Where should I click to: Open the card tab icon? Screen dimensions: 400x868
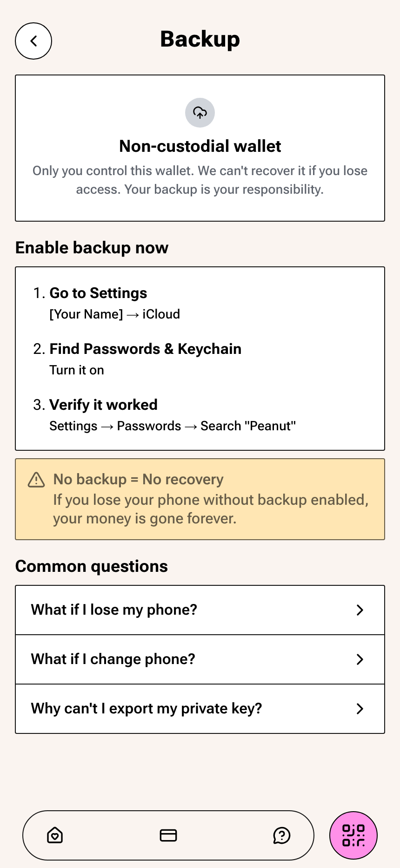168,835
